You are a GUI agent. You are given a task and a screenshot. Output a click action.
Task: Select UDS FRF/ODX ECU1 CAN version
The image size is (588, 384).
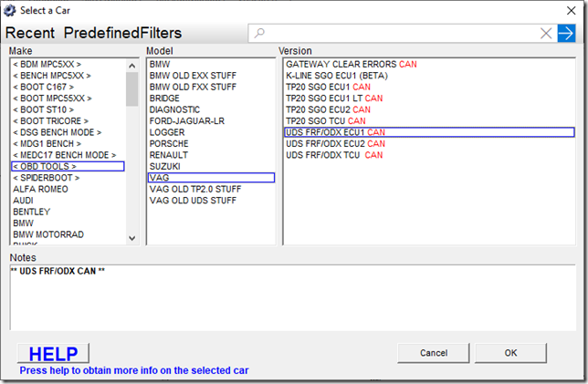pyautogui.click(x=429, y=132)
